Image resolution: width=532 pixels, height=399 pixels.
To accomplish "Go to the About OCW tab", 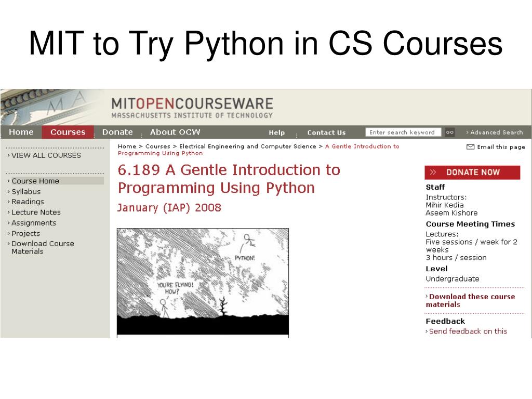I will coord(175,132).
